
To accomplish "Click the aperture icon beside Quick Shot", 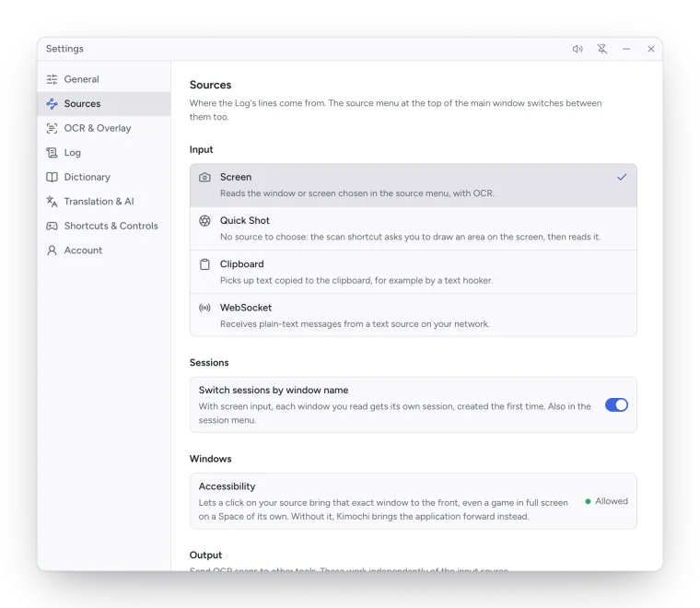I will click(x=204, y=220).
